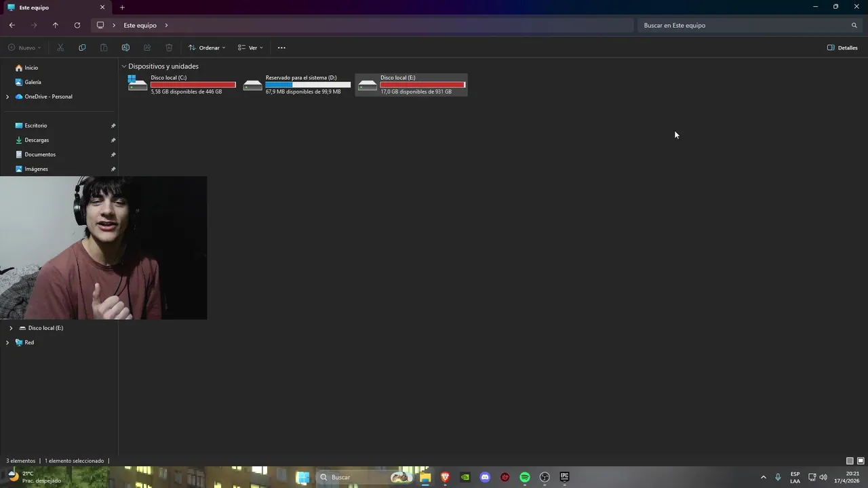
Task: Open Spotify from the taskbar
Action: click(525, 477)
